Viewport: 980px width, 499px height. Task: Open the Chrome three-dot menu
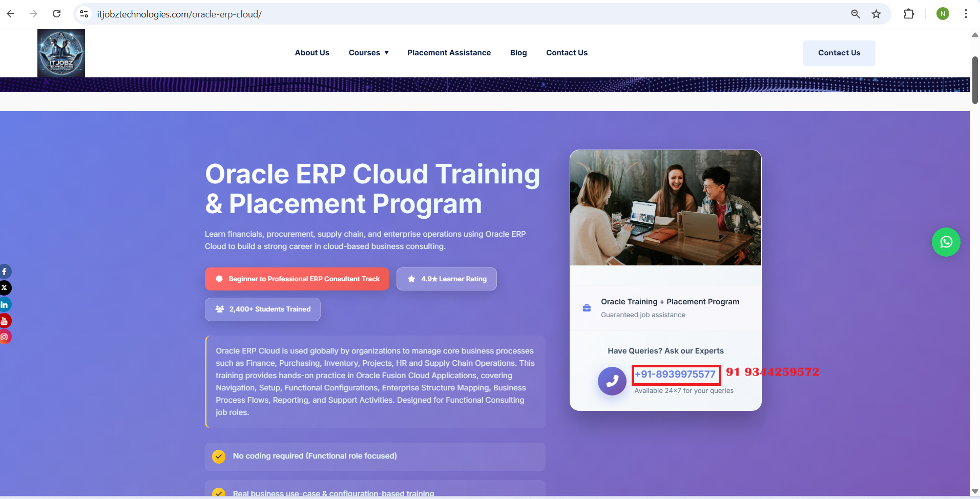(x=966, y=14)
